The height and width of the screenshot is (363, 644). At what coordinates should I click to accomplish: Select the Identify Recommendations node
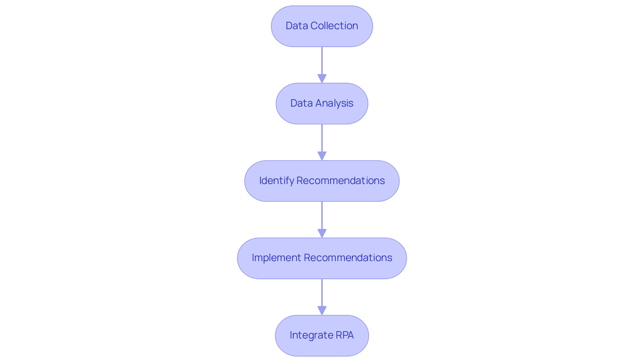click(322, 180)
